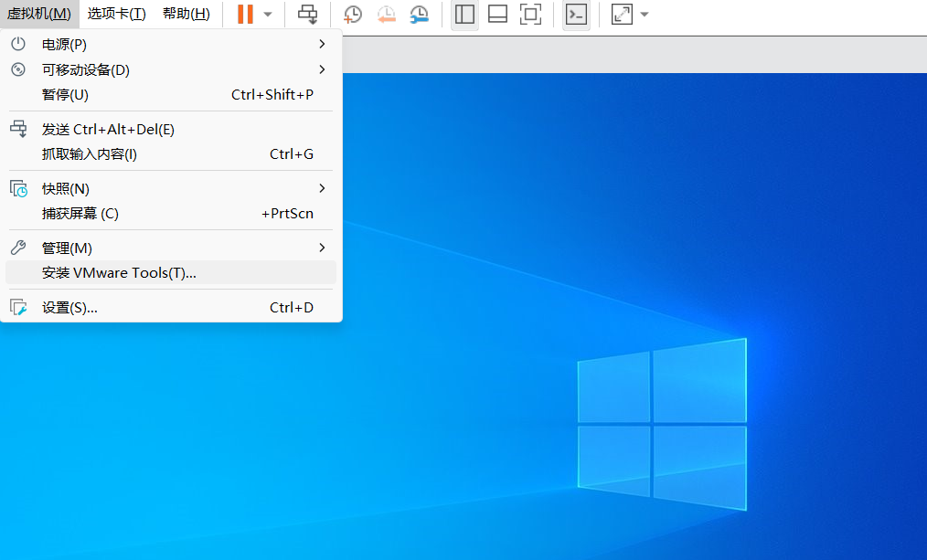Click the Ctrl+G shortcut text

click(292, 154)
